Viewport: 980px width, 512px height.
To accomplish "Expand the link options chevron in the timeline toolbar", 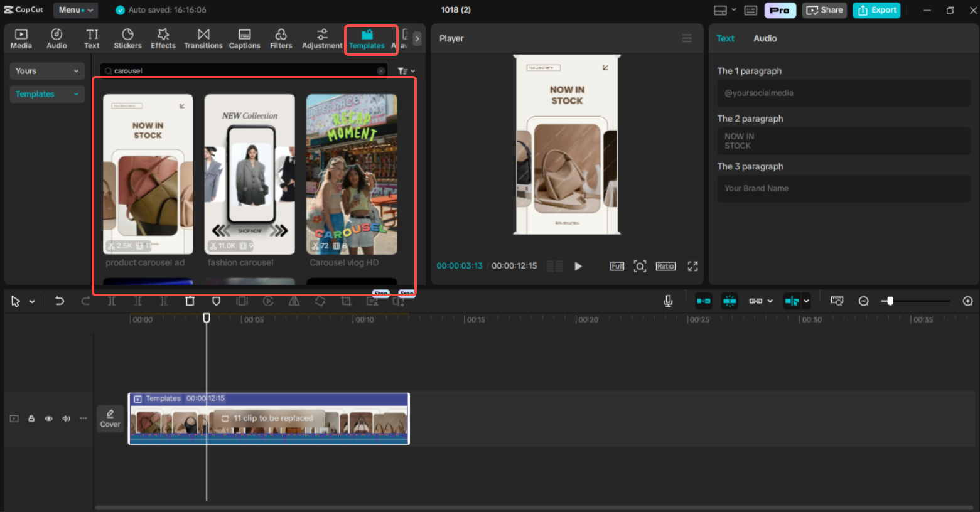I will pos(770,301).
